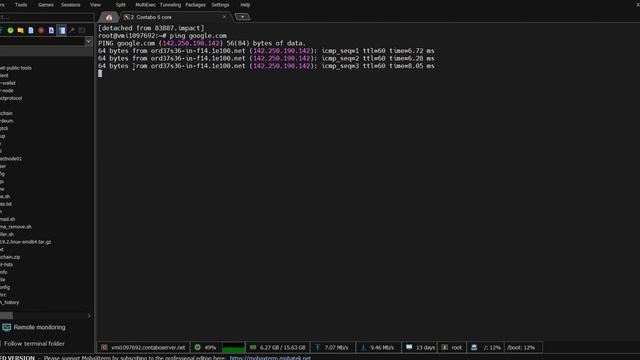Click the file list horizontal scrollbar thumb
The height and width of the screenshot is (360, 640).
[x=6, y=316]
